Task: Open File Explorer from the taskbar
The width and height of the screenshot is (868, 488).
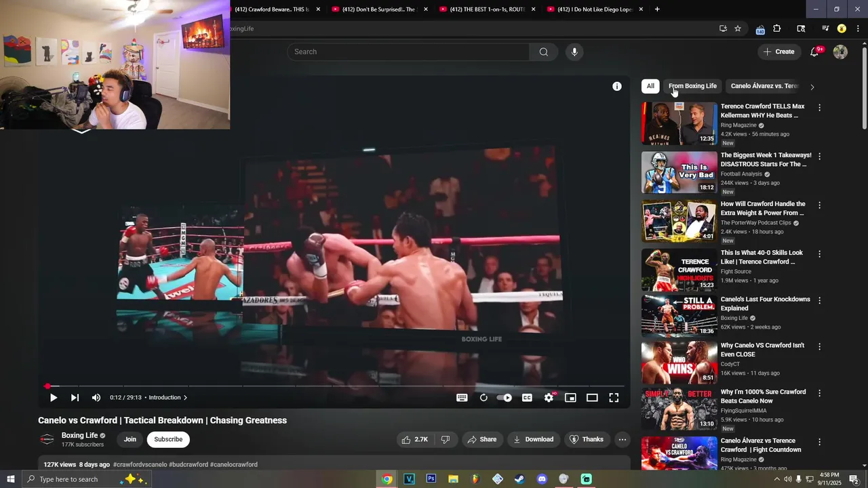Action: pos(453,479)
